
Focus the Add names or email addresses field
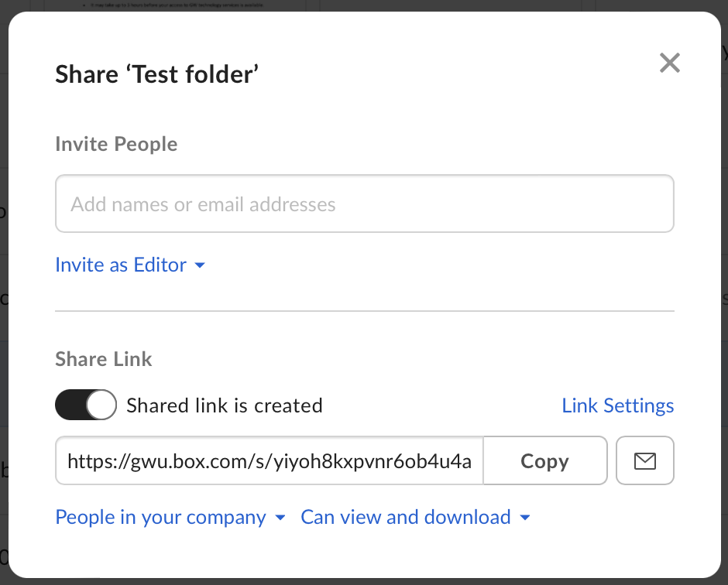pos(364,204)
